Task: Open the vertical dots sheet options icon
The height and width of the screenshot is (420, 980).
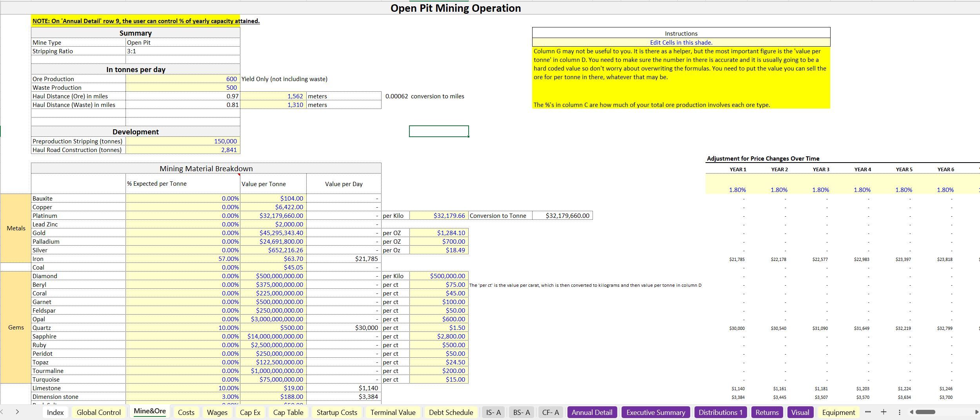Action: [x=899, y=412]
